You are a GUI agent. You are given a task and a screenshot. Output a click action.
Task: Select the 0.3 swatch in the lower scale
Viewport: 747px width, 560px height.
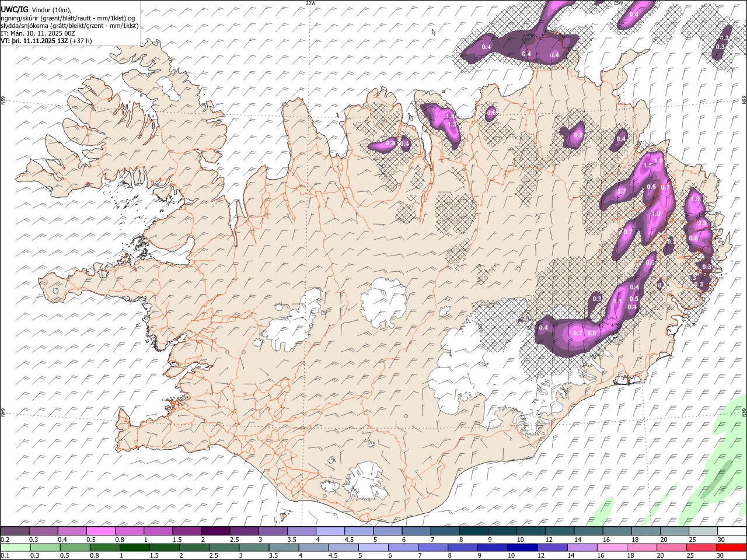click(x=44, y=547)
